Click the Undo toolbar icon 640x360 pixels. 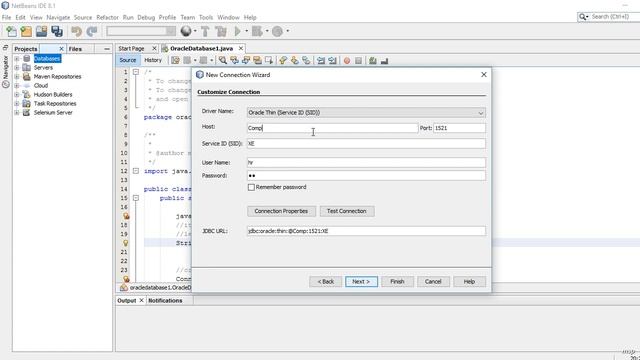point(76,31)
